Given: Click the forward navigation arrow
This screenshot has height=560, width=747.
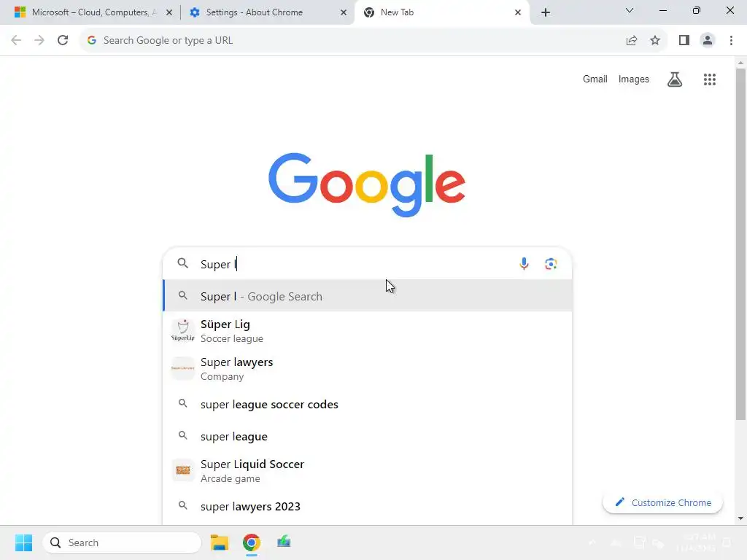Looking at the screenshot, I should 39,41.
